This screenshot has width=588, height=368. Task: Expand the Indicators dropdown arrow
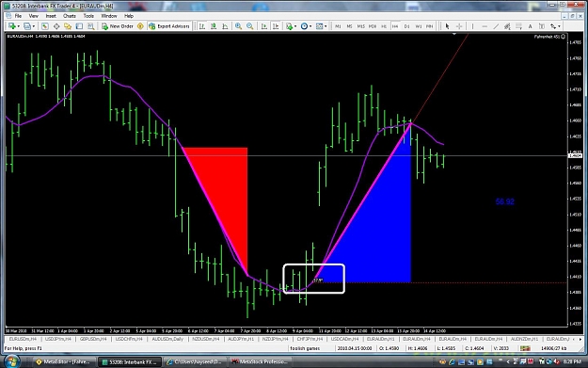pos(295,26)
